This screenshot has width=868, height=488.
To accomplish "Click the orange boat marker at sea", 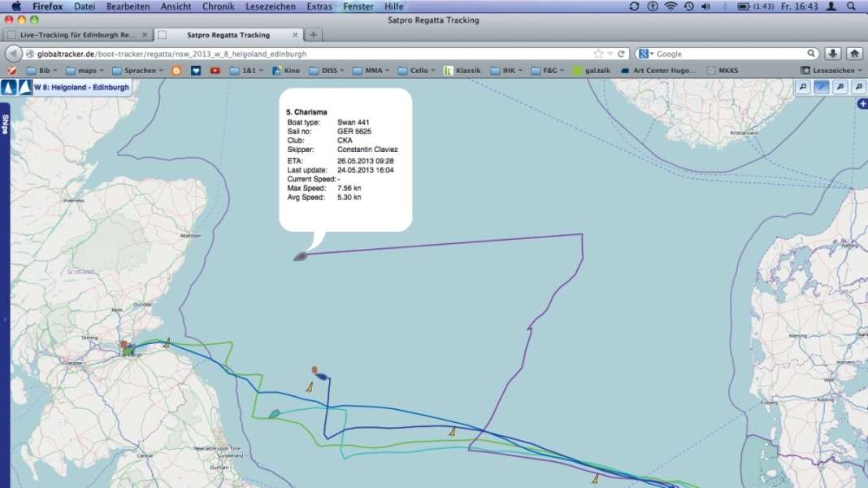I will tap(315, 369).
